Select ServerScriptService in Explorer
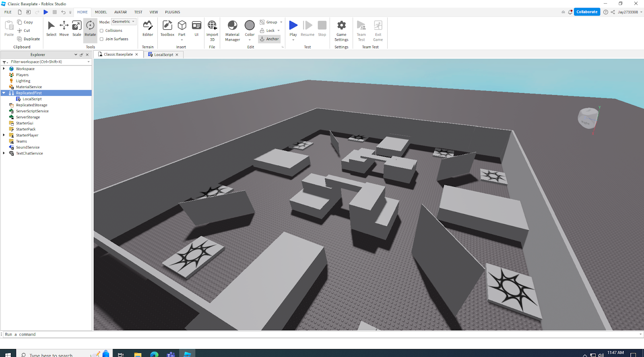This screenshot has height=357, width=644. (x=32, y=111)
